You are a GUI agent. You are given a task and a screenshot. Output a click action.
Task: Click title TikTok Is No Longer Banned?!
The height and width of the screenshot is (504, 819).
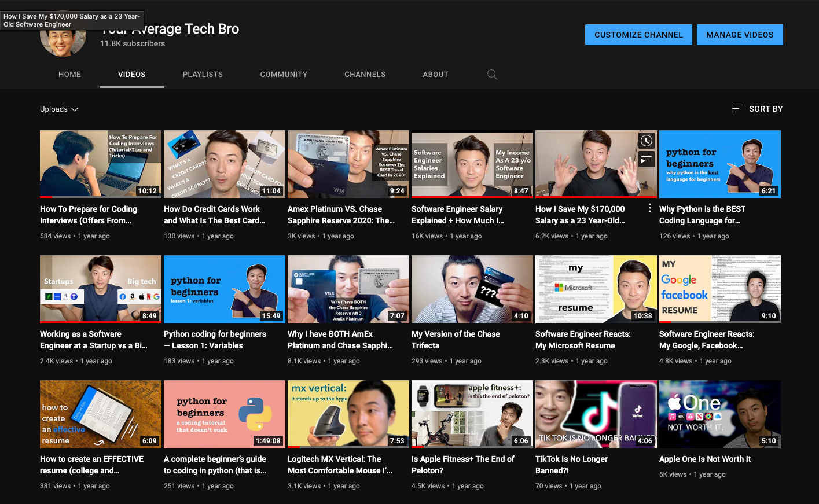pyautogui.click(x=571, y=465)
